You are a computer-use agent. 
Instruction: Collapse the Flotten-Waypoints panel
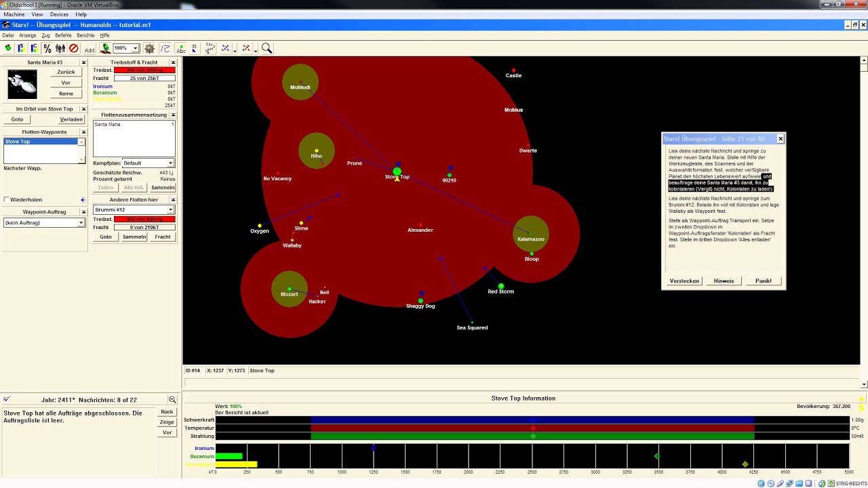click(83, 132)
